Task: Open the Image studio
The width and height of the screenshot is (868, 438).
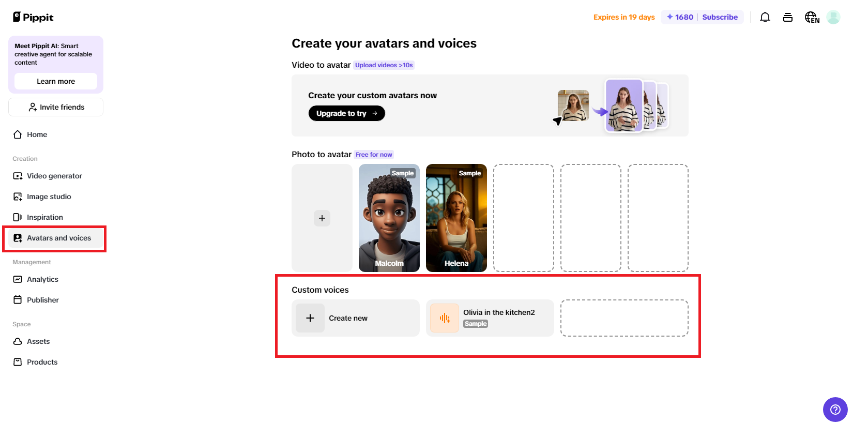Action: click(49, 197)
